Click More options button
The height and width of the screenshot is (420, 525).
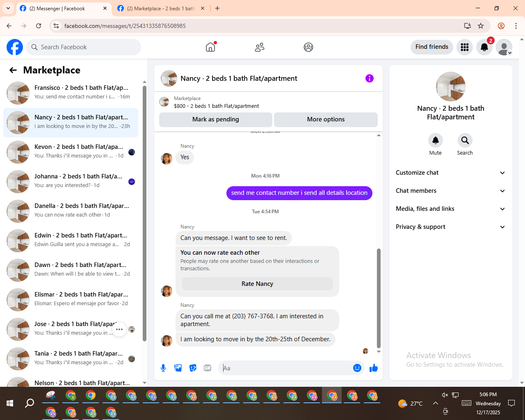pos(326,119)
